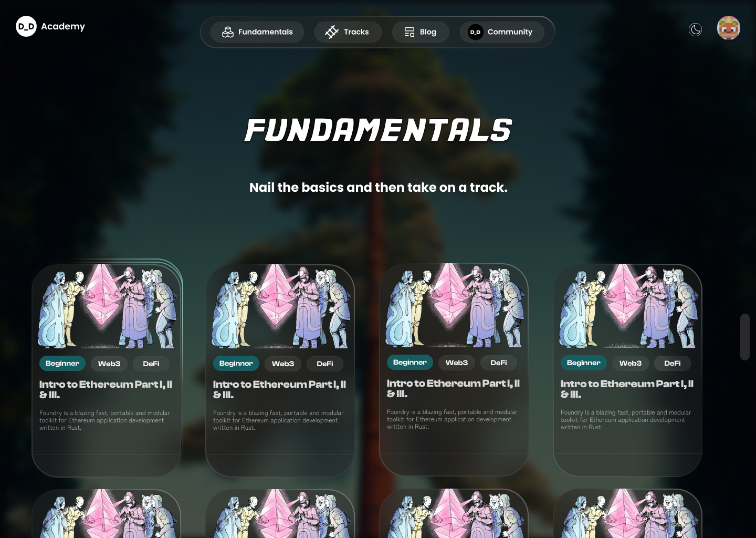This screenshot has width=756, height=538.
Task: Click the Beginner tag on first card
Action: click(x=62, y=364)
